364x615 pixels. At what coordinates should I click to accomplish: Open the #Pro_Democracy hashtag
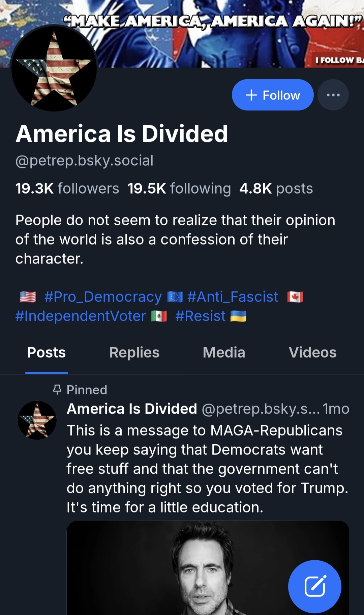point(103,297)
